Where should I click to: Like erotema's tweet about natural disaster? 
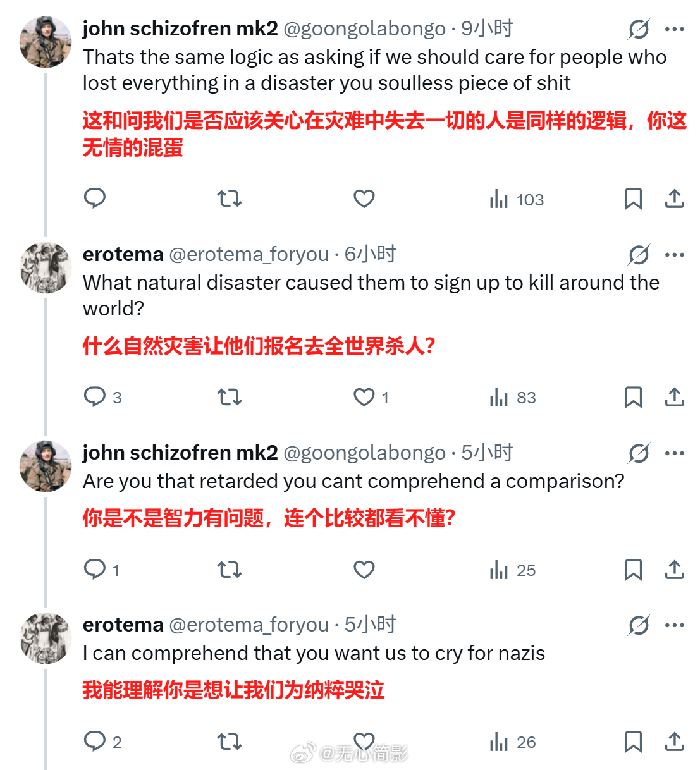point(364,397)
